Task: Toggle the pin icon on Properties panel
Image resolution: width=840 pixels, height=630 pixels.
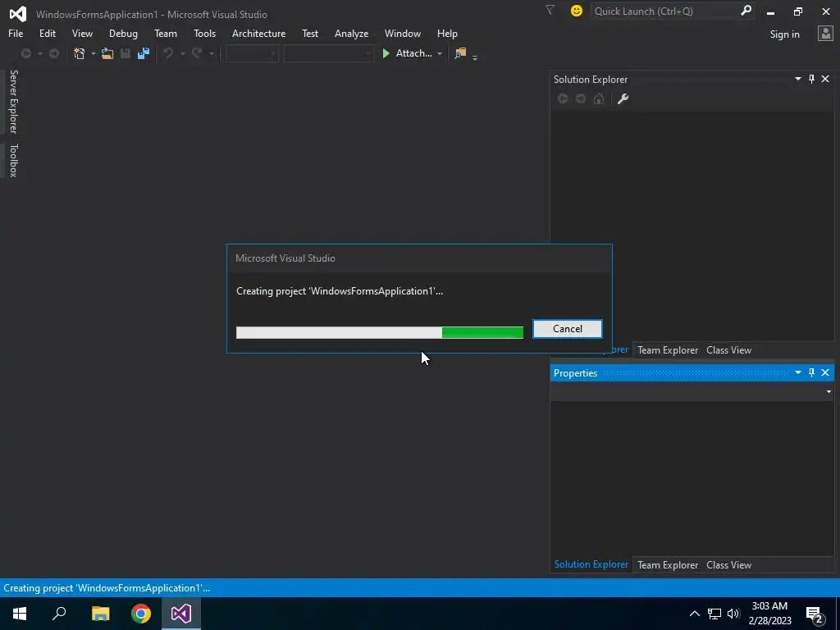Action: coord(811,372)
